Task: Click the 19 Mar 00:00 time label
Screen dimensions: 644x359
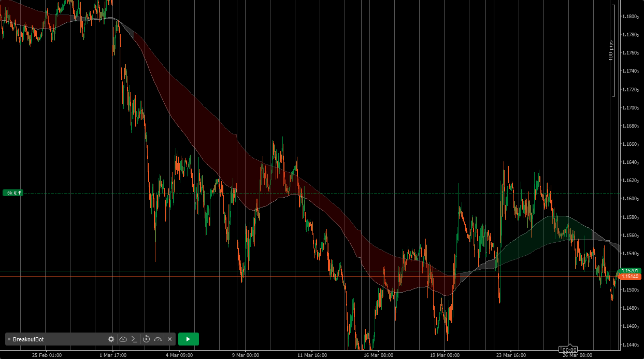Action: pos(445,355)
